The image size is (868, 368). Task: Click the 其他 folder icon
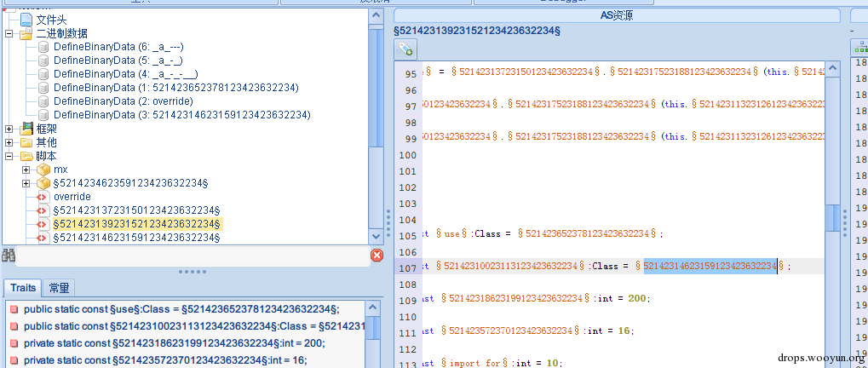(26, 143)
